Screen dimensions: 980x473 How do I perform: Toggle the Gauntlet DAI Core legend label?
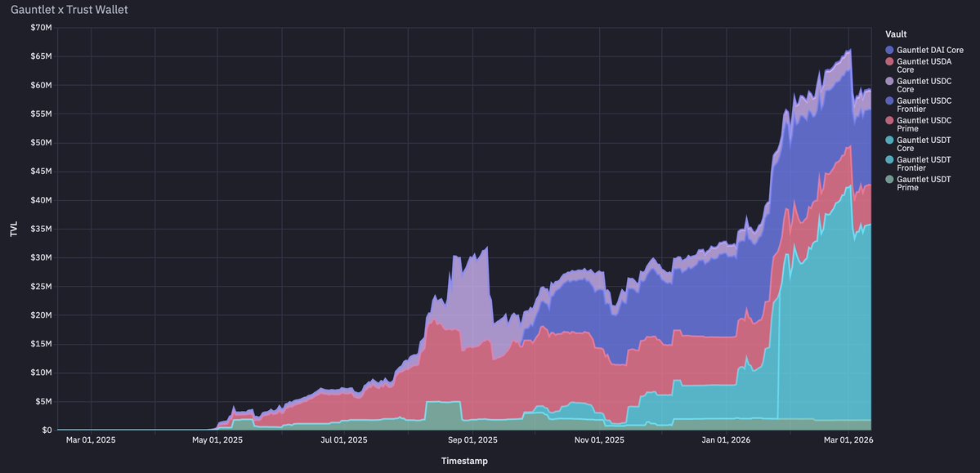pos(930,49)
